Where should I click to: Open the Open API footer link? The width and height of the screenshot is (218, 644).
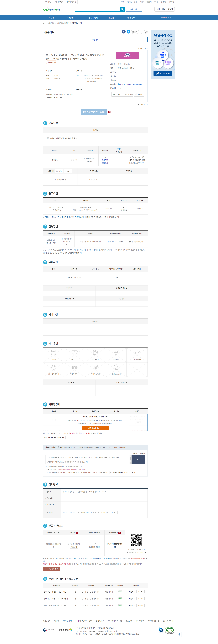click(x=129, y=621)
